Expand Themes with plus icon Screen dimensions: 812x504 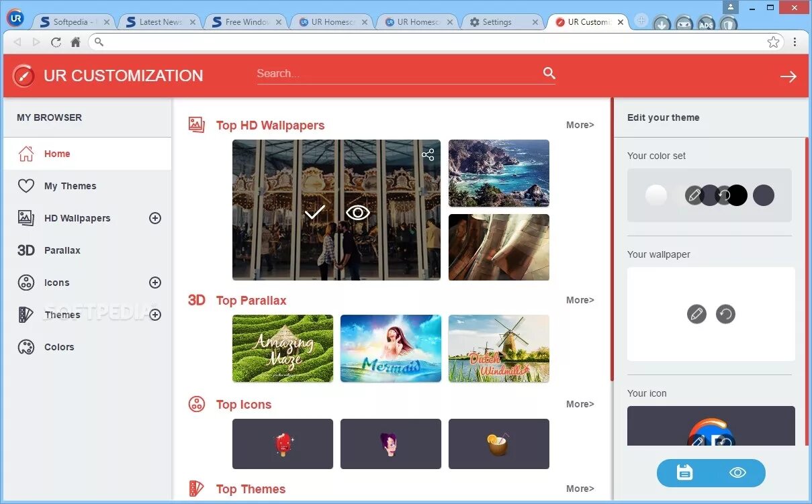coord(155,315)
